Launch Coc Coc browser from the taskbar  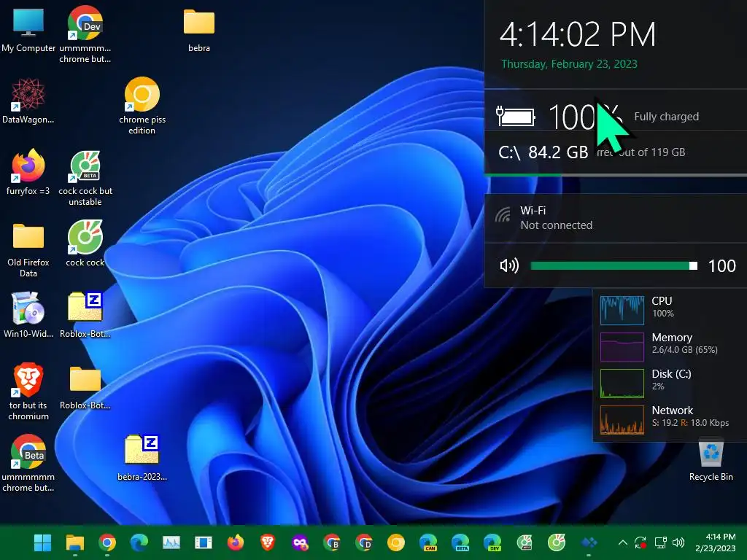pyautogui.click(x=557, y=542)
